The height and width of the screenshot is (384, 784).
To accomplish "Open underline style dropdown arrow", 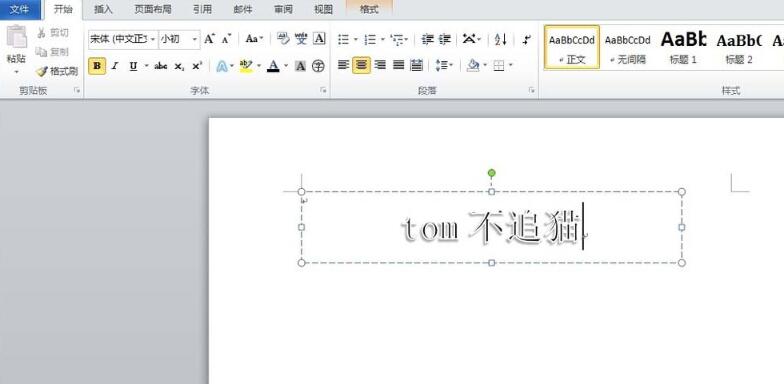I will 146,66.
